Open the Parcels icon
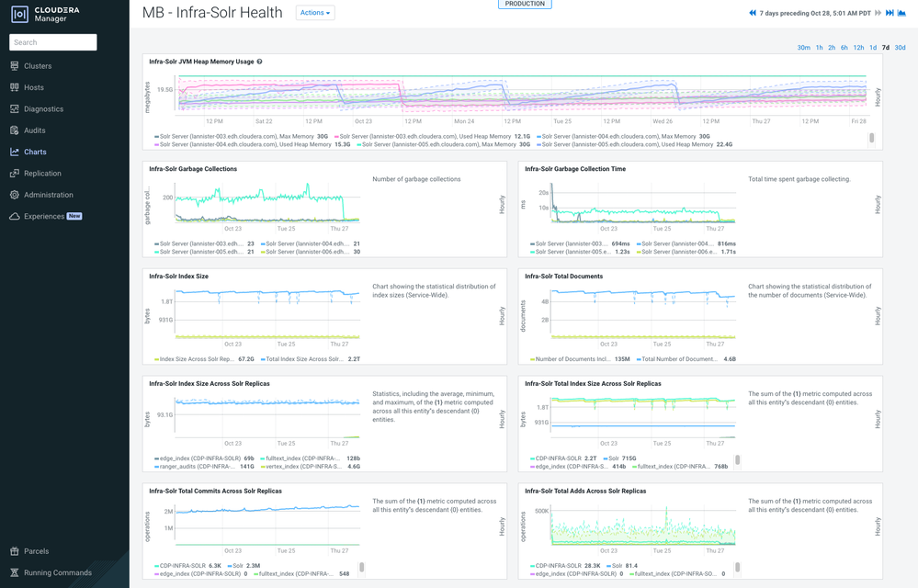The image size is (918, 588). pos(15,551)
